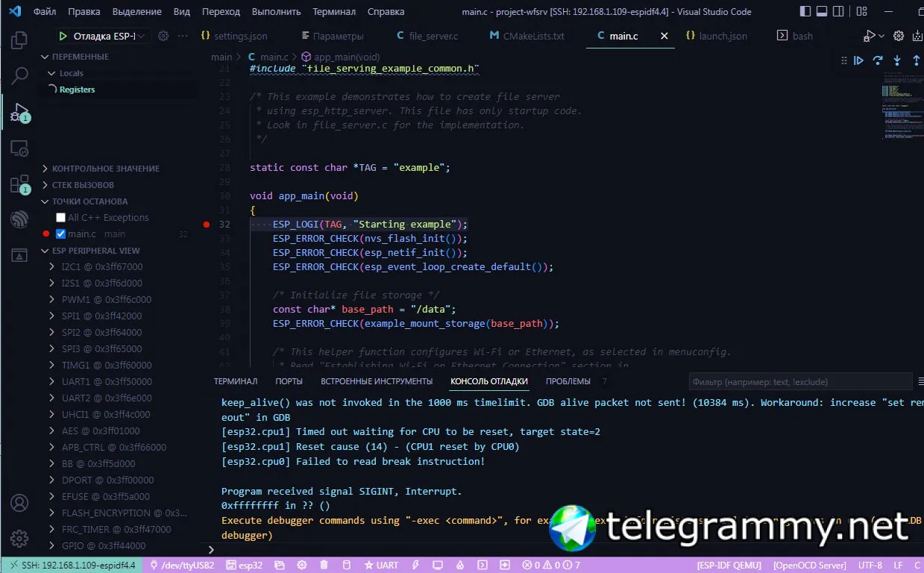
Task: Click Step Into in the debug toolbar
Action: (x=897, y=60)
